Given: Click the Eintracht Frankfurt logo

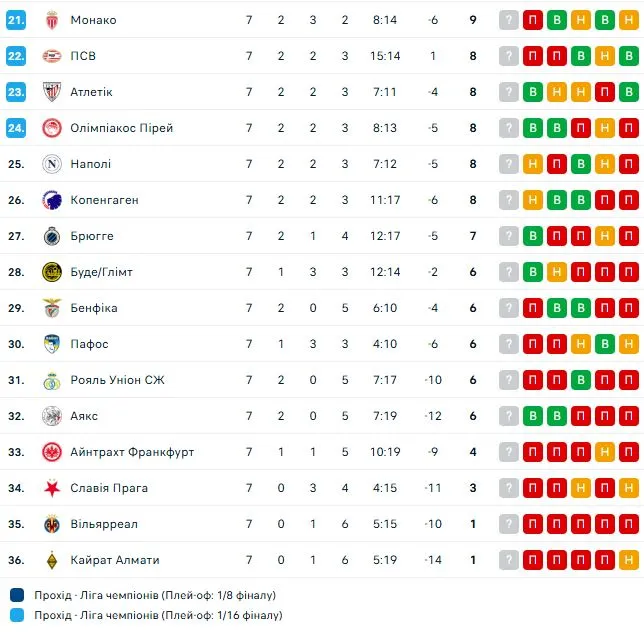Looking at the screenshot, I should [52, 452].
